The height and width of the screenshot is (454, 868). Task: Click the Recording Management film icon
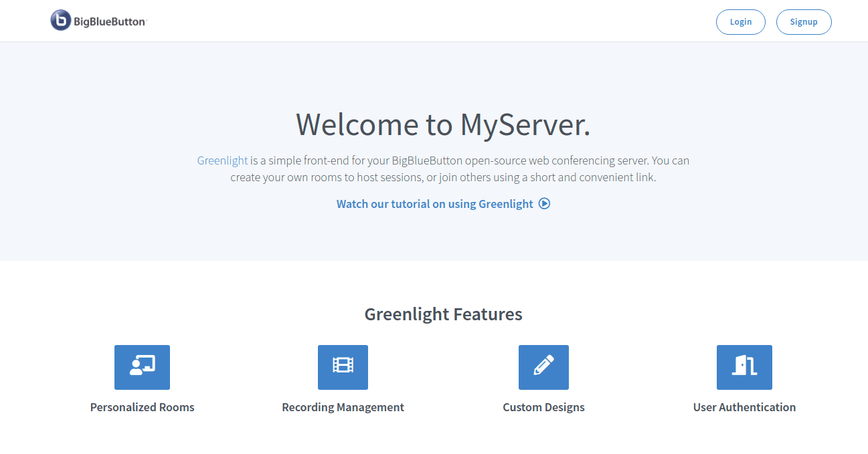tap(343, 367)
